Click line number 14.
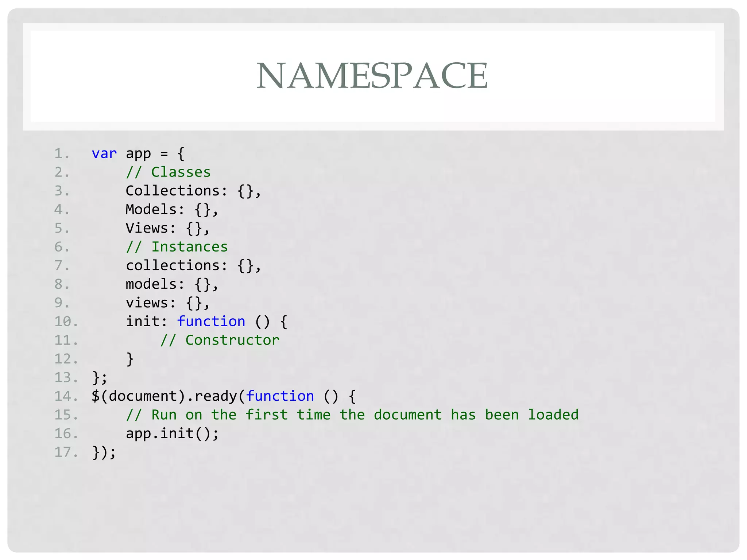 66,396
